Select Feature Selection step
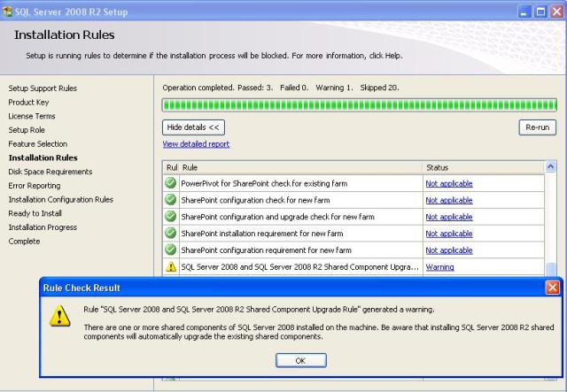The height and width of the screenshot is (392, 567). [x=38, y=144]
